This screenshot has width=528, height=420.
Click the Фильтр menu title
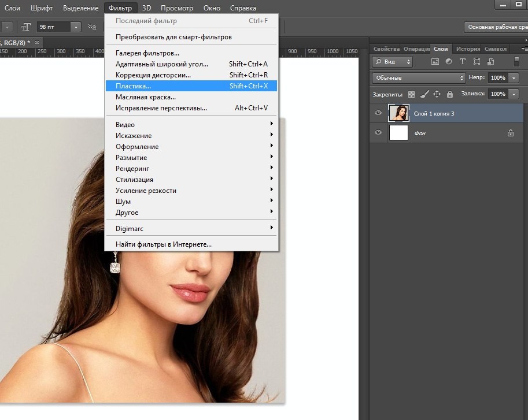point(120,8)
